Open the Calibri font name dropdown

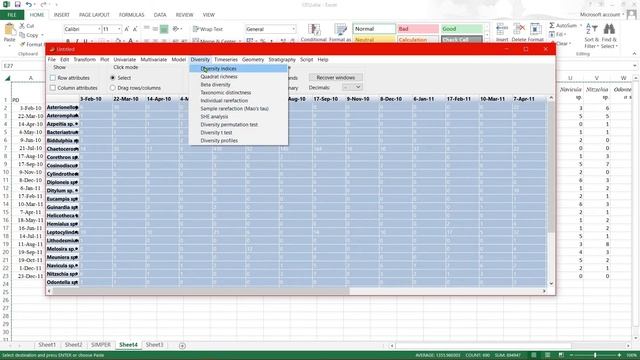(99, 29)
